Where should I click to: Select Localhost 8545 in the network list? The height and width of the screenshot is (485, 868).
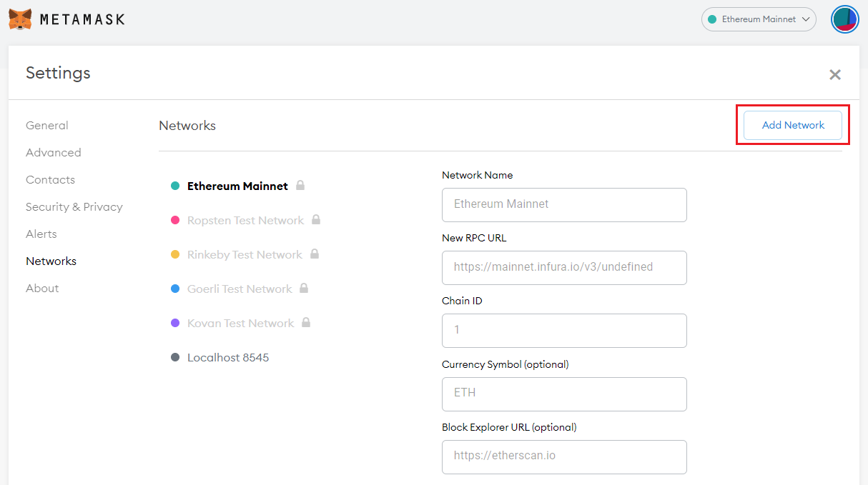click(x=228, y=357)
